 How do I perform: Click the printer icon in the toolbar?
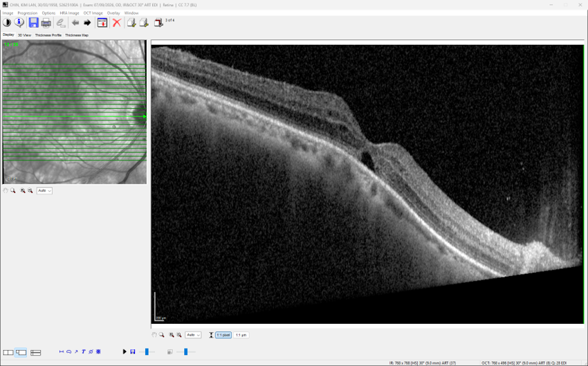(46, 23)
